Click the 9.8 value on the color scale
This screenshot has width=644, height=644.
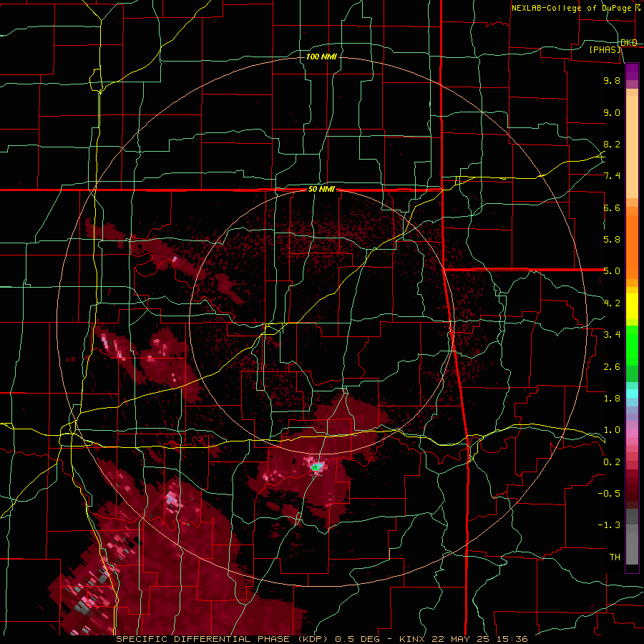pos(612,80)
